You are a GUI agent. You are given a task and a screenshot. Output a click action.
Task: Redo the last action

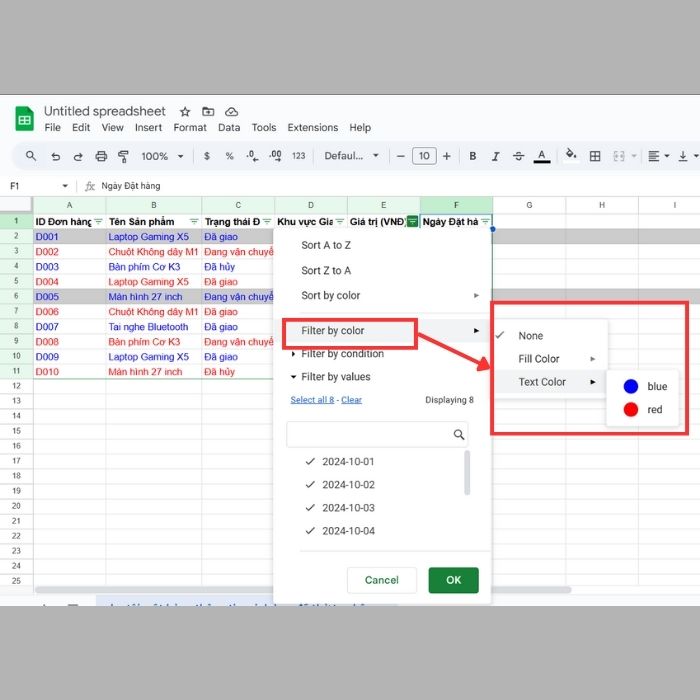tap(78, 156)
